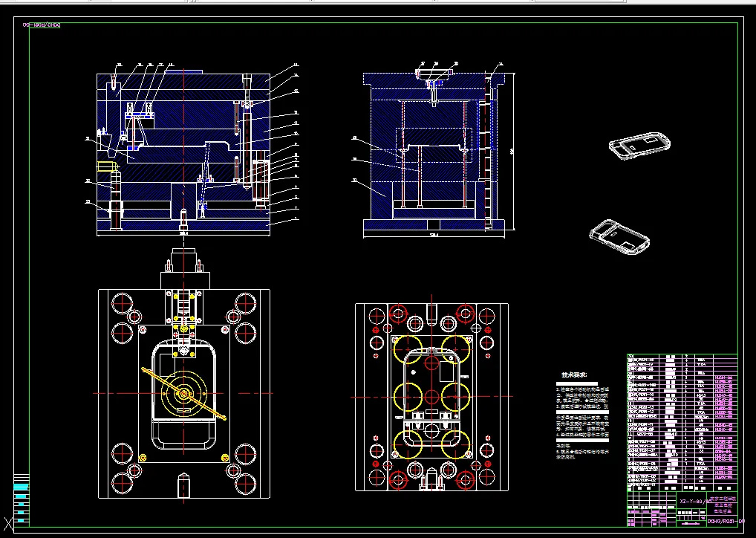Select the XZ-Y-80/40 title block text
Image resolution: width=756 pixels, height=538 pixels.
click(696, 502)
